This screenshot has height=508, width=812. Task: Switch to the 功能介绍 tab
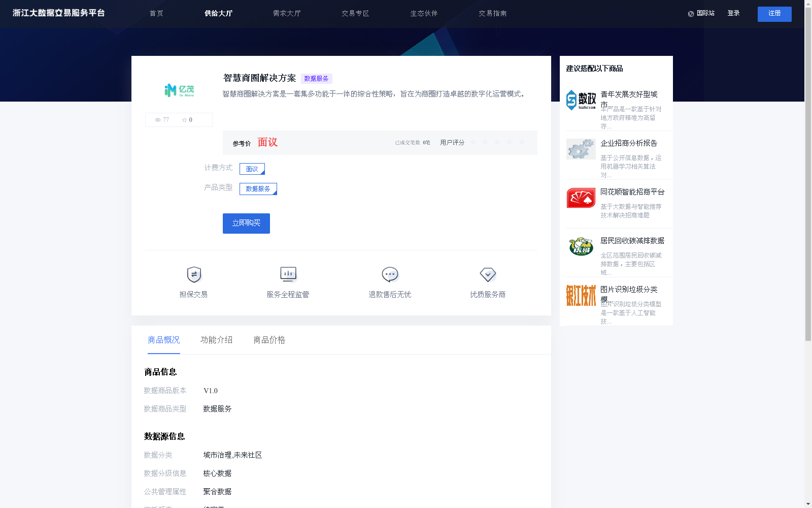pyautogui.click(x=217, y=340)
